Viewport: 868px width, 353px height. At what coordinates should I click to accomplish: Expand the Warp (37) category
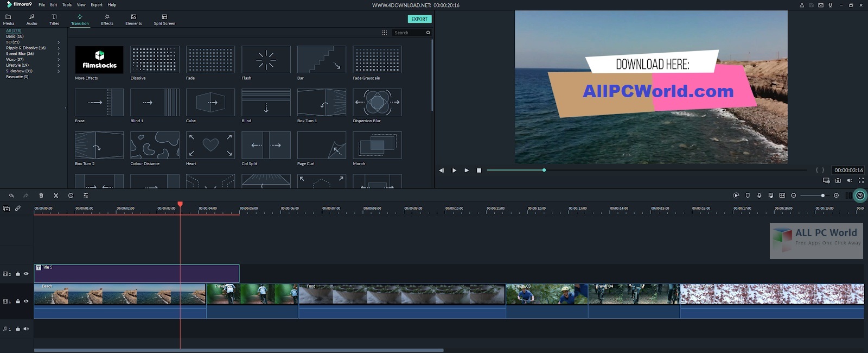point(59,59)
